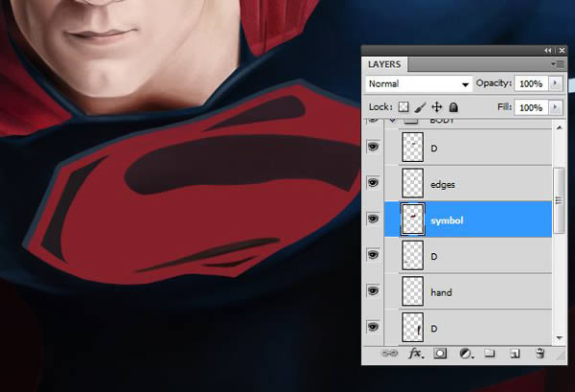Open the fx layer style menu
This screenshot has width=575, height=392.
(416, 354)
